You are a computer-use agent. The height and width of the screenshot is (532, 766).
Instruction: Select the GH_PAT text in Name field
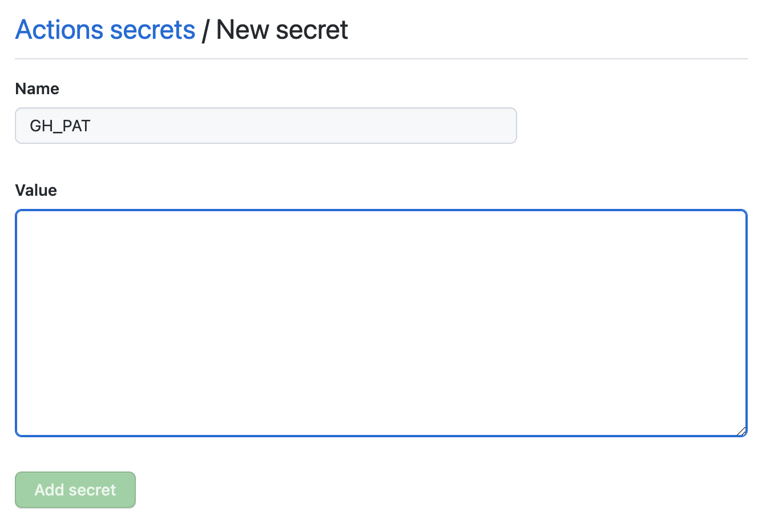click(x=60, y=126)
